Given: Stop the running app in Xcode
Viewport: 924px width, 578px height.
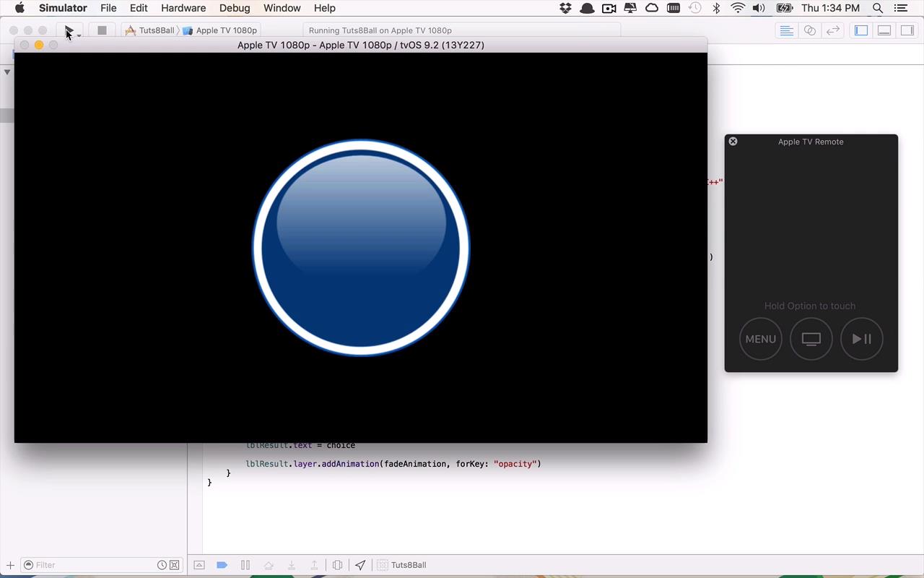Looking at the screenshot, I should [x=102, y=30].
